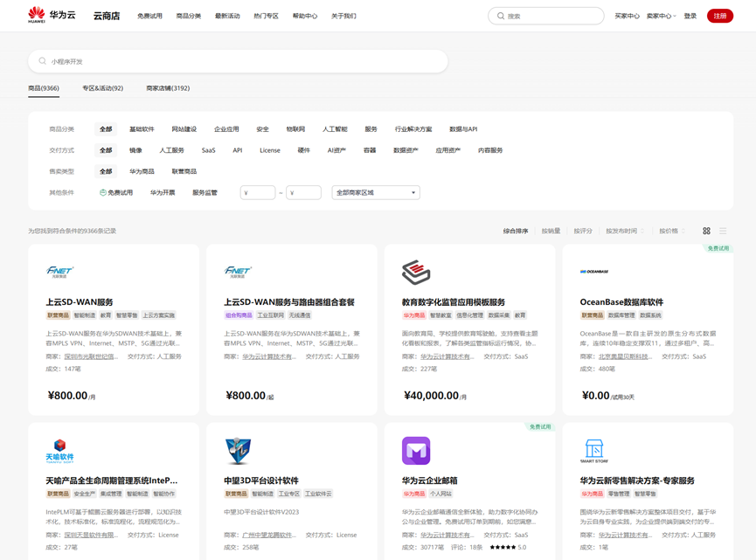Click the book stack icon of 教育数字化监管应用模板服务

416,272
